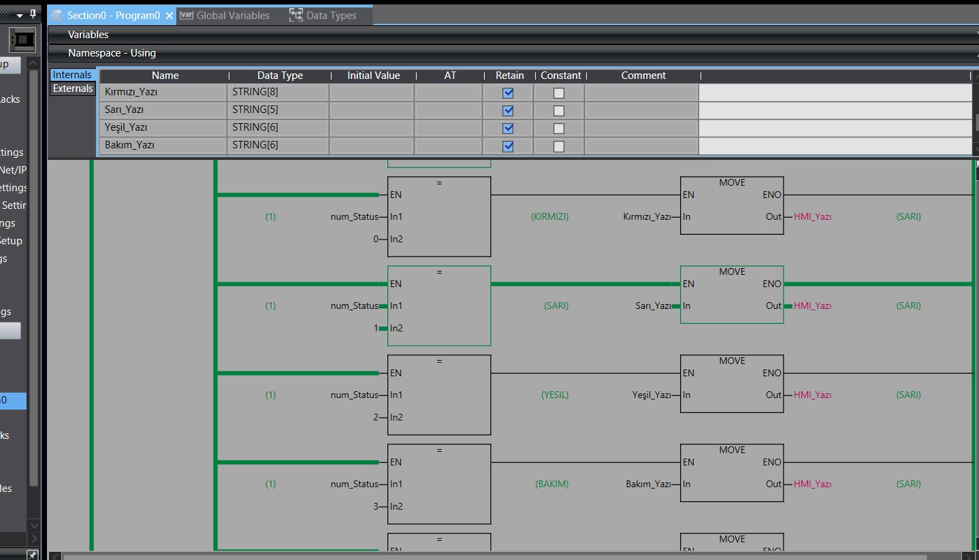Image resolution: width=979 pixels, height=560 pixels.
Task: Sort by the Name column header
Action: tap(165, 76)
